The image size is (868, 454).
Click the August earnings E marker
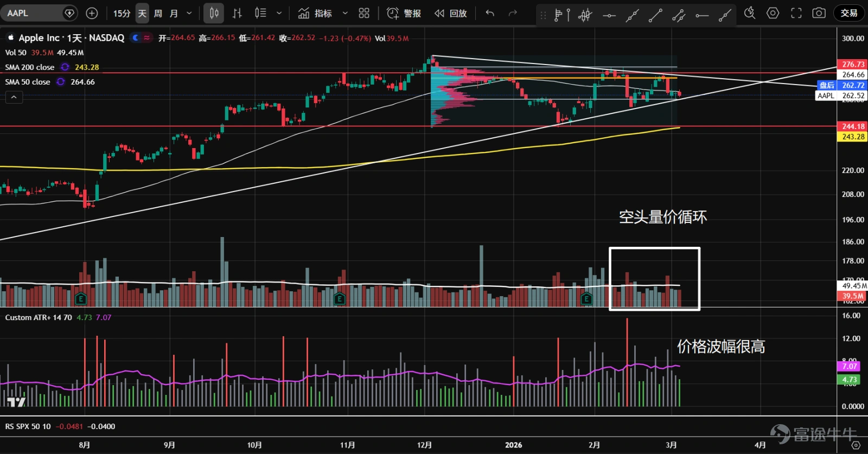(x=80, y=298)
